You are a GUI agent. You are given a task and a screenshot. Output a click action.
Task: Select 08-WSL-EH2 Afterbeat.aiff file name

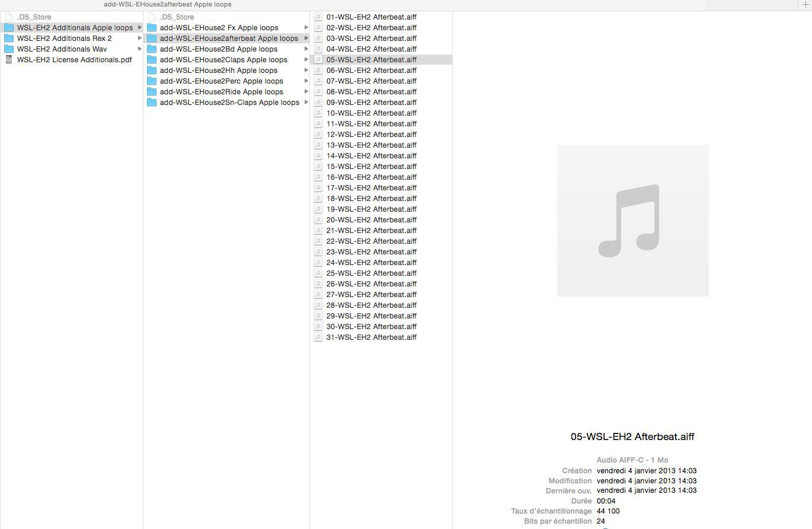point(372,92)
